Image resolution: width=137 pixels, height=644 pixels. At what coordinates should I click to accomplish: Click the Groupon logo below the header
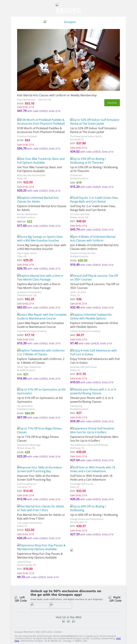68,22
